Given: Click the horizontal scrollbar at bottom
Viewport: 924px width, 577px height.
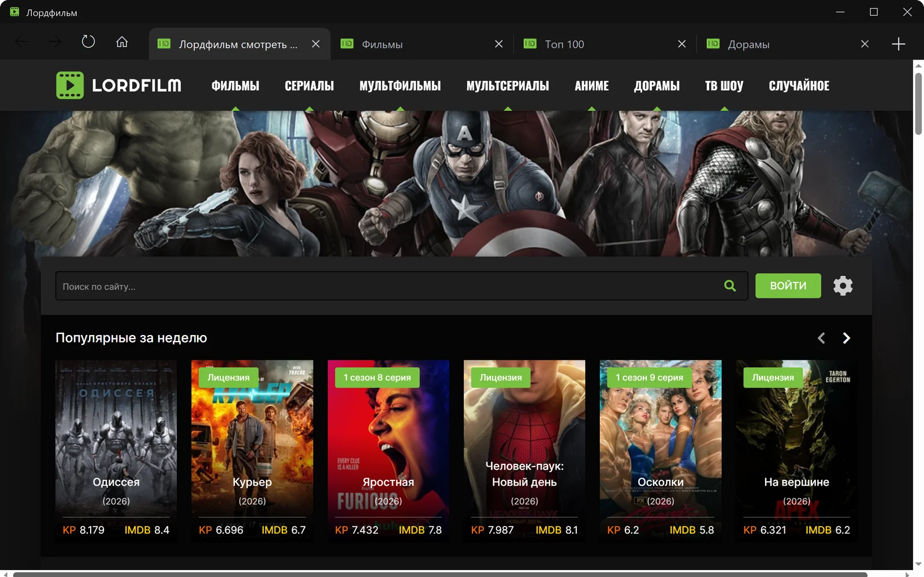Looking at the screenshot, I should coord(440,574).
